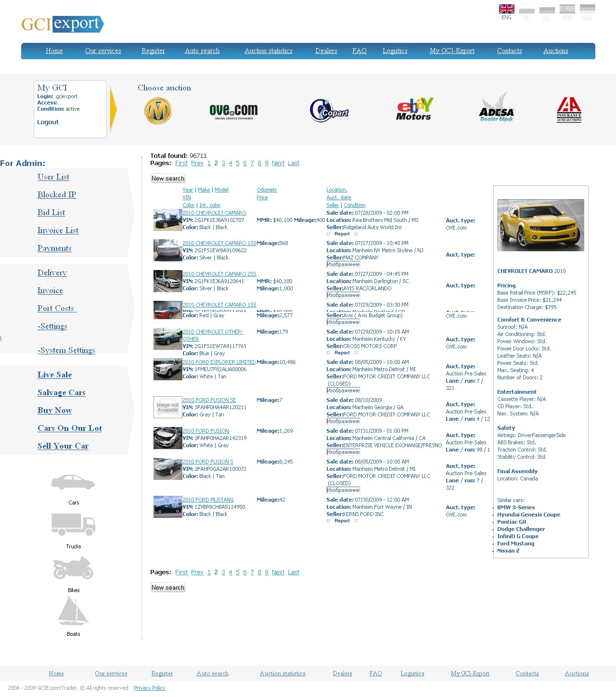The width and height of the screenshot is (616, 697).
Task: Click Last in the bottom pagination
Action: pos(294,572)
